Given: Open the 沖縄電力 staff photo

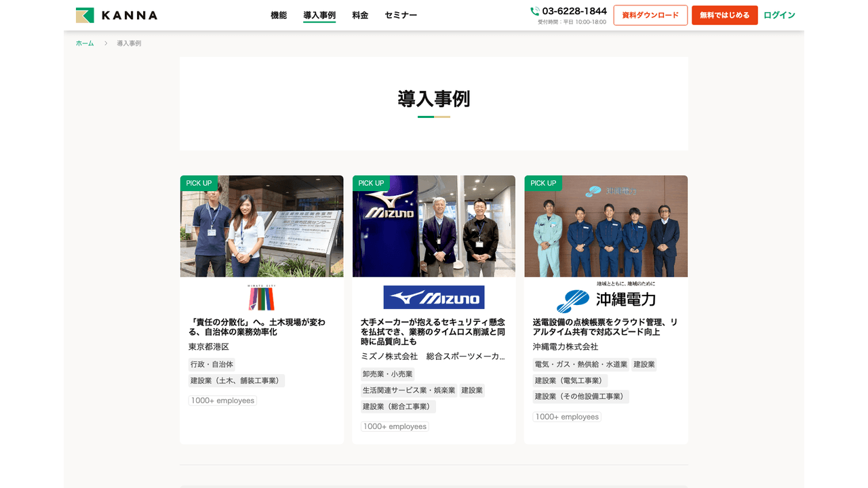Looking at the screenshot, I should click(606, 226).
